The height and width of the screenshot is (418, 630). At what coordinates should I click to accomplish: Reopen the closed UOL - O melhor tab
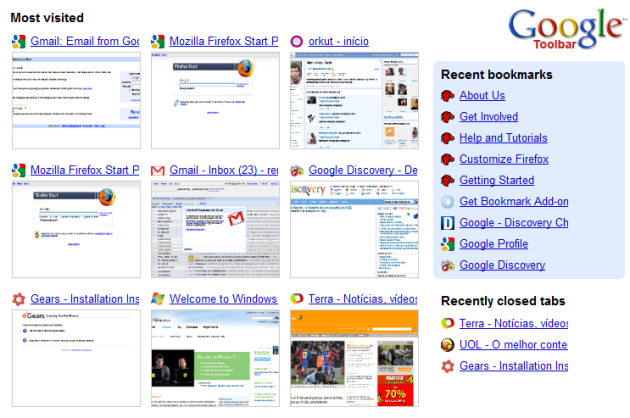(x=513, y=345)
